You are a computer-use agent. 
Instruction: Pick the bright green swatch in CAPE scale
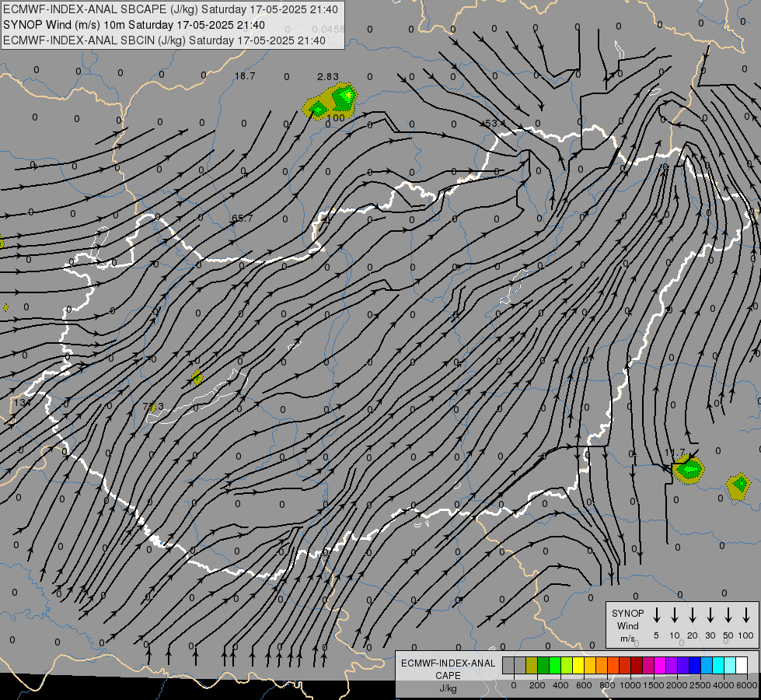point(555,665)
